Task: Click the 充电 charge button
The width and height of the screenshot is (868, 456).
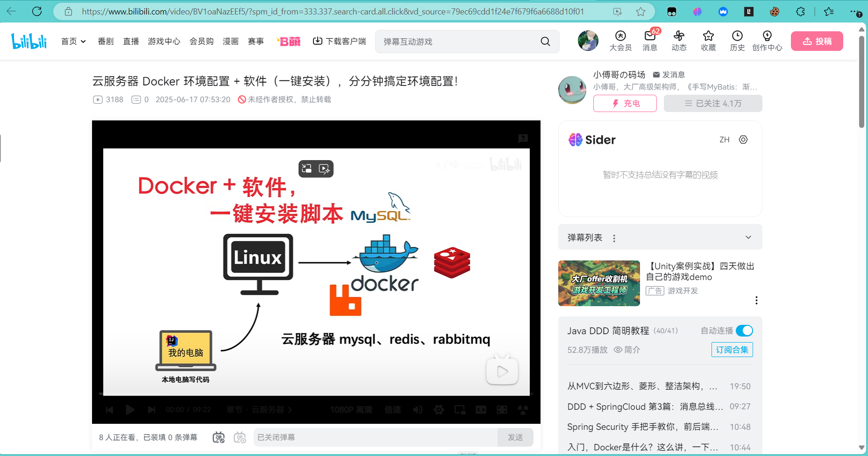Action: (625, 104)
